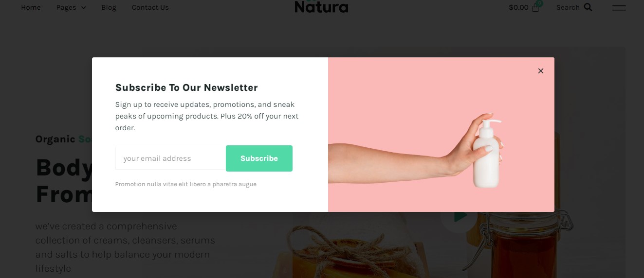This screenshot has width=644, height=278.
Task: Click the green Subscribe button
Action: coord(259,158)
